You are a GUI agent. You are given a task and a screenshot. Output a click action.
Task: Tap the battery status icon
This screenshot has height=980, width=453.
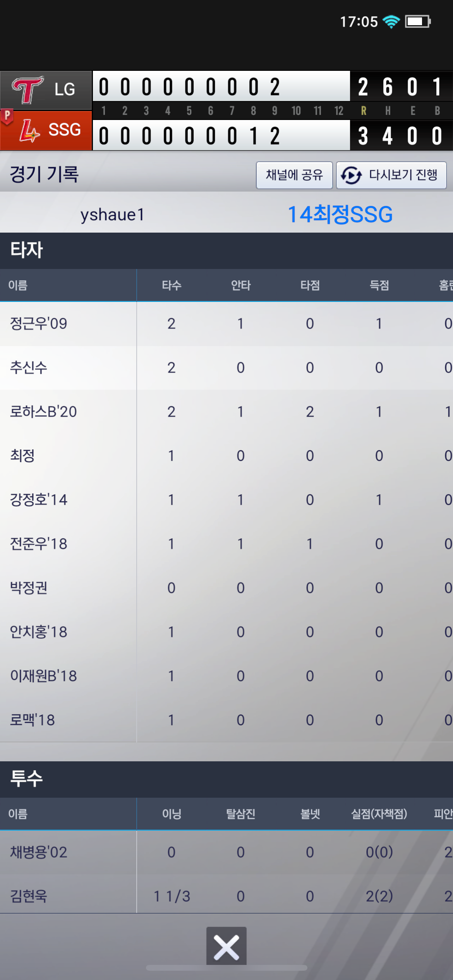417,22
